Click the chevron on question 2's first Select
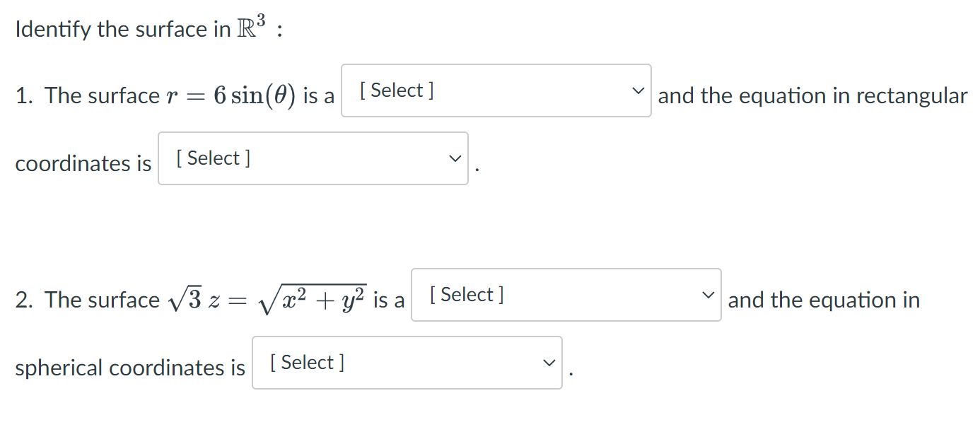 pos(708,294)
